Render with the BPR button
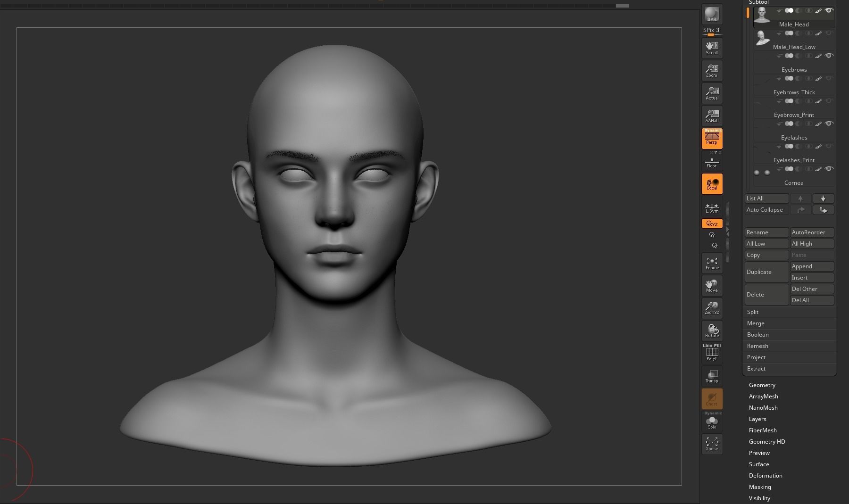This screenshot has width=849, height=504. tap(712, 14)
